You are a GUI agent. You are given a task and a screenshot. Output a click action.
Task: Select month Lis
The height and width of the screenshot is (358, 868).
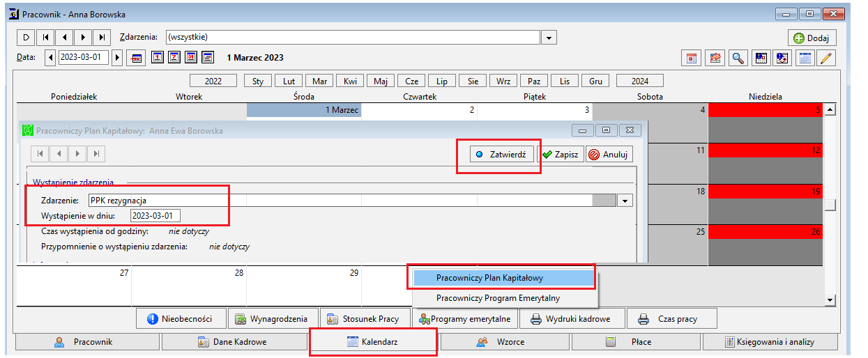click(565, 81)
